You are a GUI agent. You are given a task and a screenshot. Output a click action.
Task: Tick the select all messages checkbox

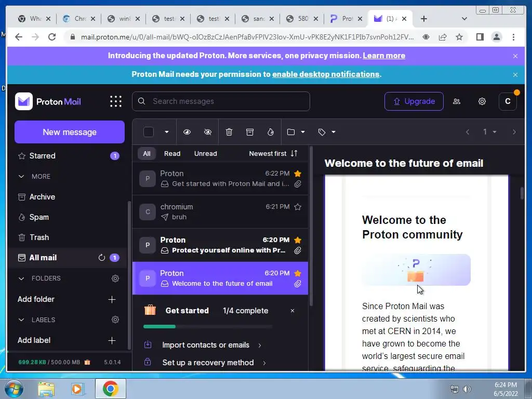pos(148,132)
